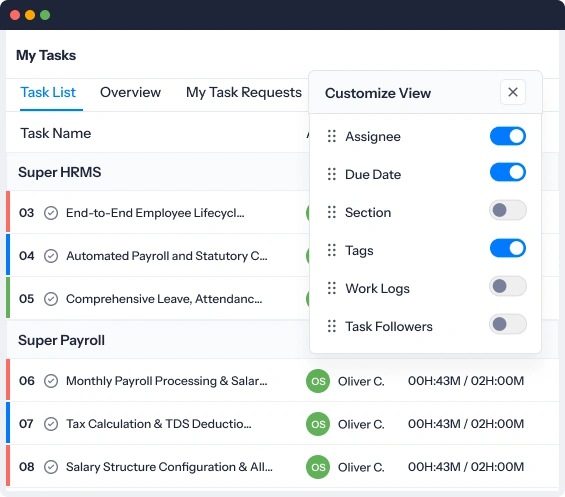Open the Overview tab

pos(130,92)
